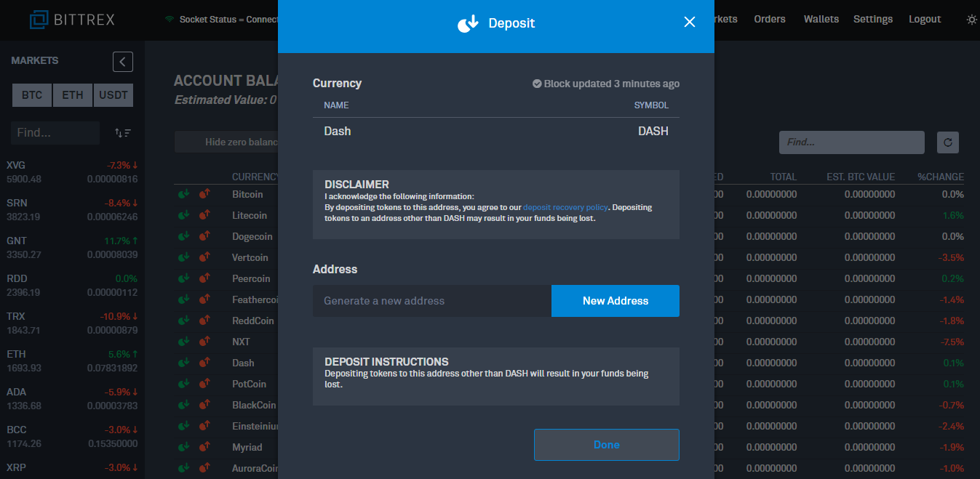
Task: Sort by EST. BTC VALUE column header
Action: [861, 177]
